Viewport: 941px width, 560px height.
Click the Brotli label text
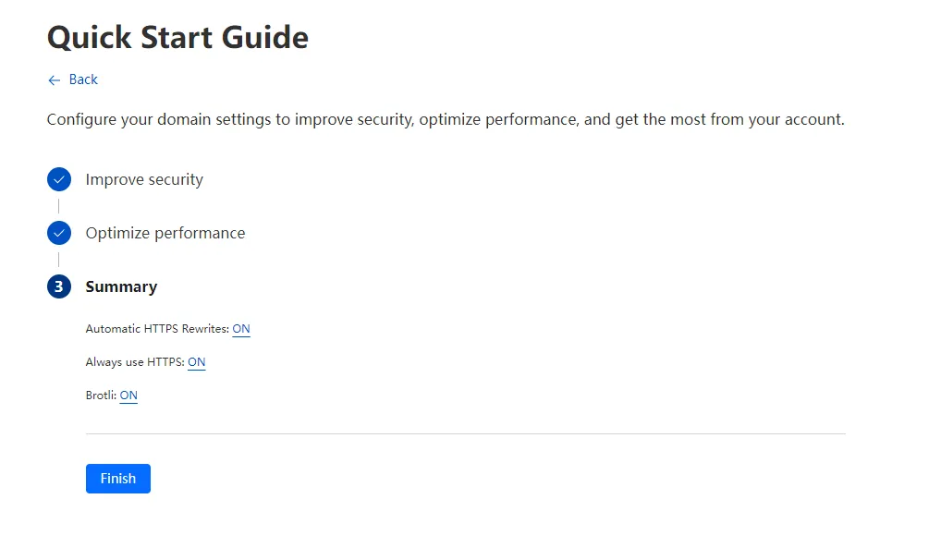click(101, 396)
